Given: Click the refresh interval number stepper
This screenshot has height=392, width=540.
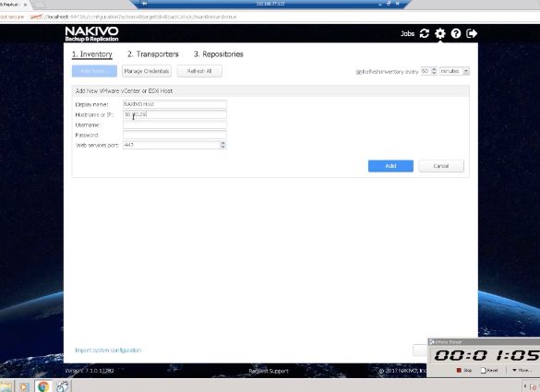Looking at the screenshot, I should [434, 71].
